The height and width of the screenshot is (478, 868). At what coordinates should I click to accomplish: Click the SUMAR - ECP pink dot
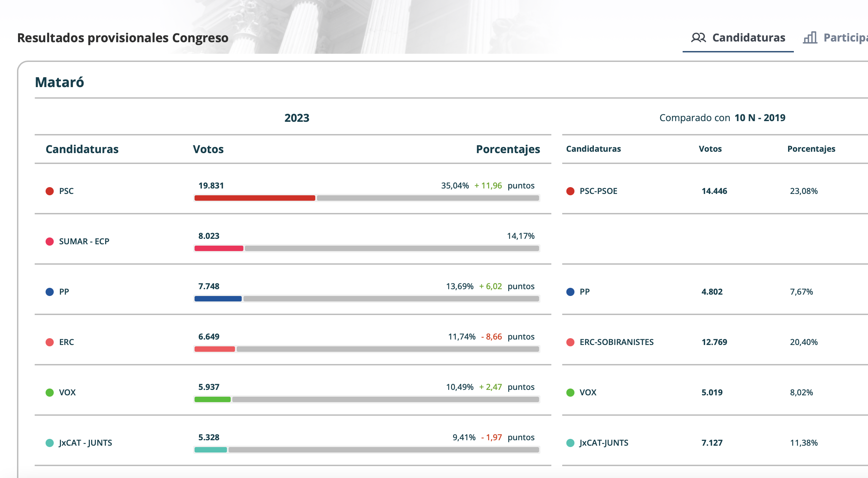pyautogui.click(x=50, y=242)
